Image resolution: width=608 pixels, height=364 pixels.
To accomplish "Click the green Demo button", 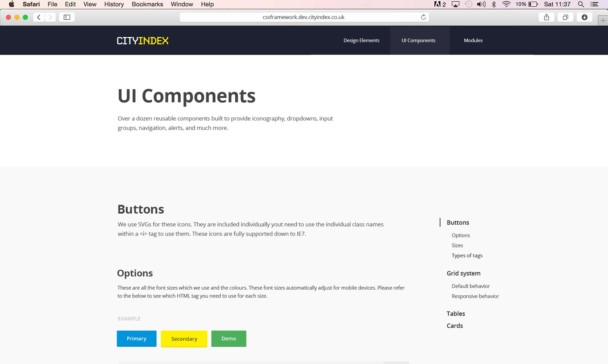I will (x=229, y=338).
